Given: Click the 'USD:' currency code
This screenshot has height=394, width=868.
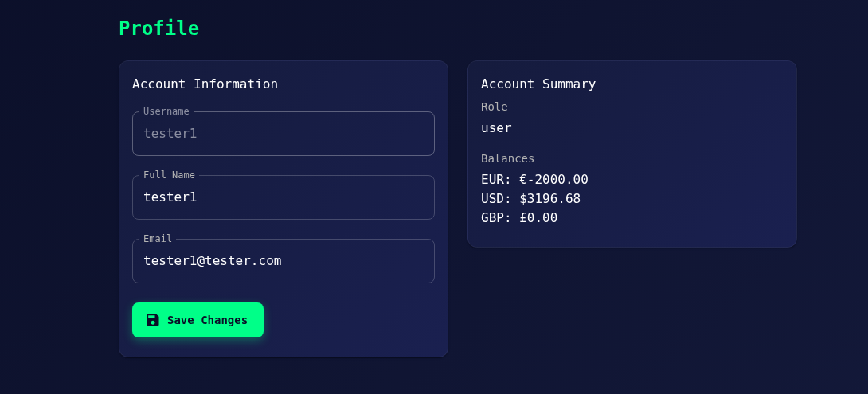Looking at the screenshot, I should point(496,199).
